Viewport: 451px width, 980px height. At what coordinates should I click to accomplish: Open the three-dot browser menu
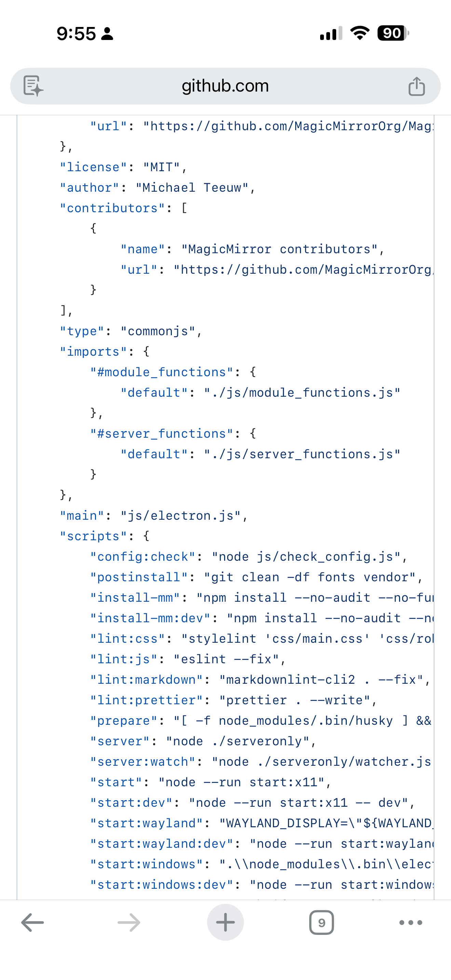tap(410, 922)
